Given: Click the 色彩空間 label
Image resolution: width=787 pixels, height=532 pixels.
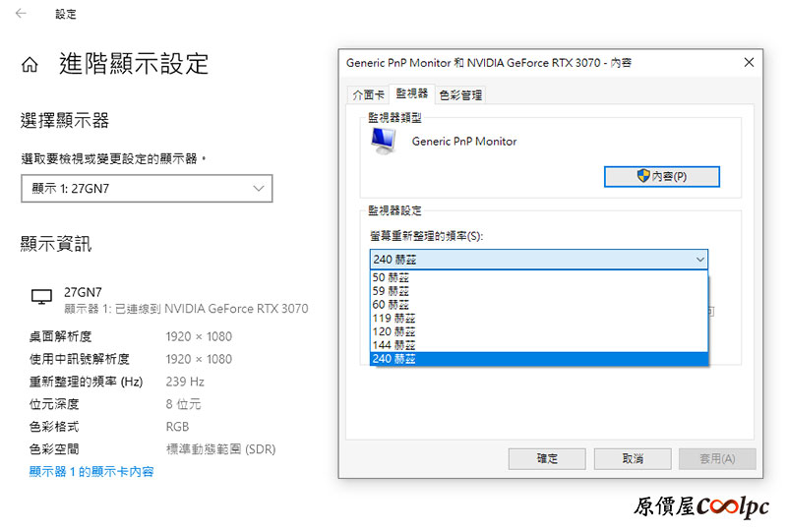Looking at the screenshot, I should tap(54, 449).
